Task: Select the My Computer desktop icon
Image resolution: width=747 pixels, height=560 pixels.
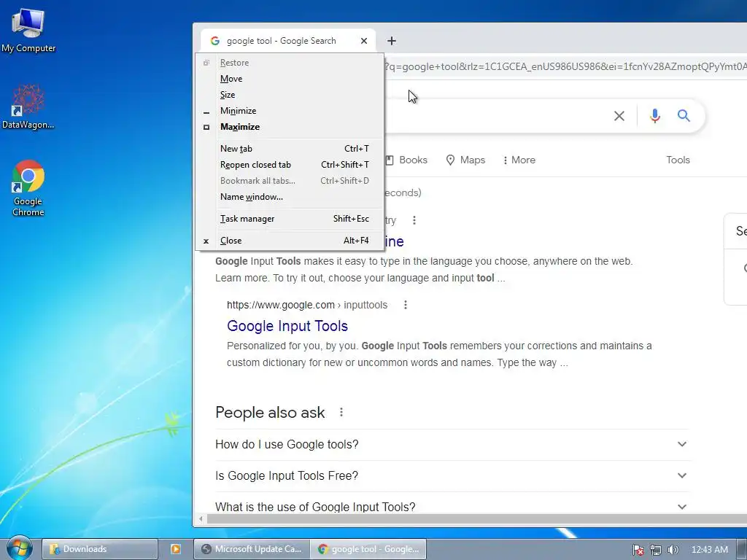Action: (28, 30)
